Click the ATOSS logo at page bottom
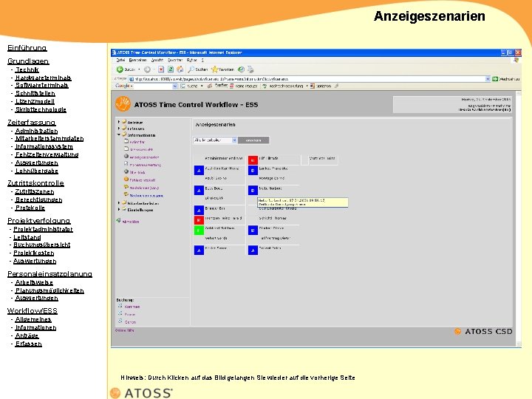The image size is (532, 399). 141,393
